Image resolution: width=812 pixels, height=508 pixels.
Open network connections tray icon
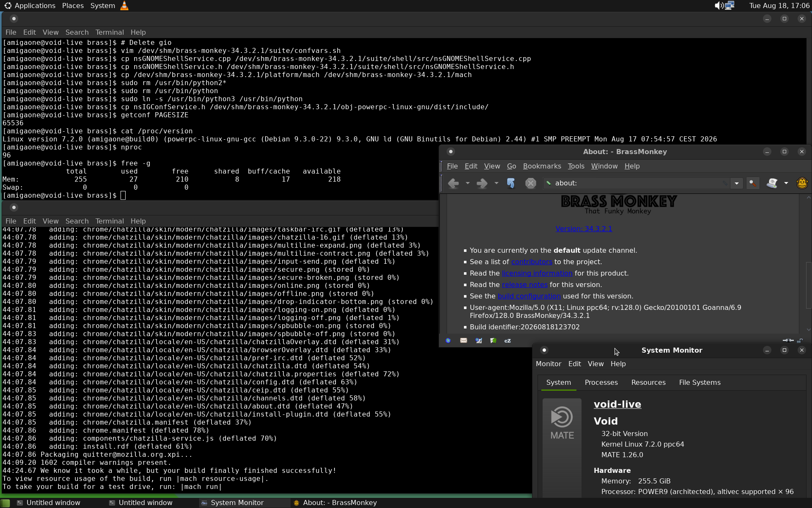coord(730,6)
